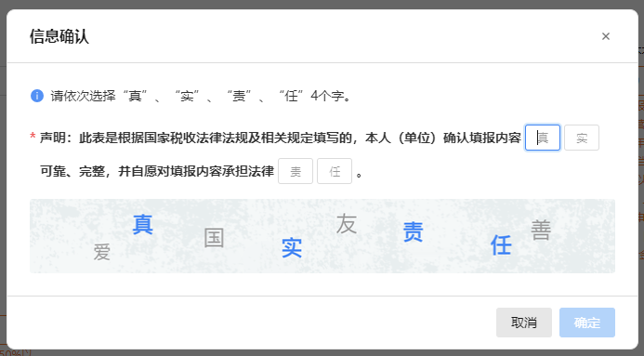The width and height of the screenshot is (644, 356).
Task: Click the 信息确认 dialog title
Action: 59,36
